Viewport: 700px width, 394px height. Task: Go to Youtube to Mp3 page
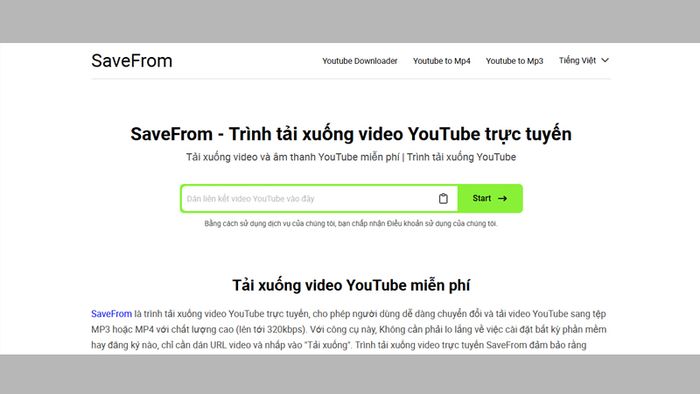point(514,61)
